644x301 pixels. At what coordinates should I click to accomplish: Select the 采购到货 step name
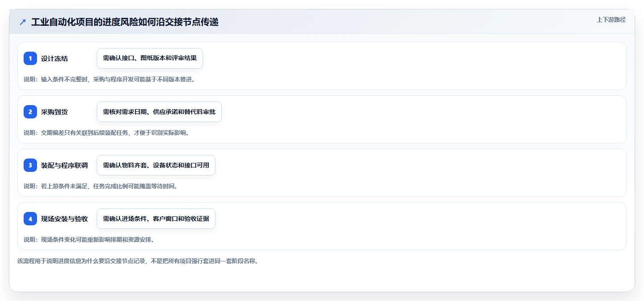click(x=54, y=112)
